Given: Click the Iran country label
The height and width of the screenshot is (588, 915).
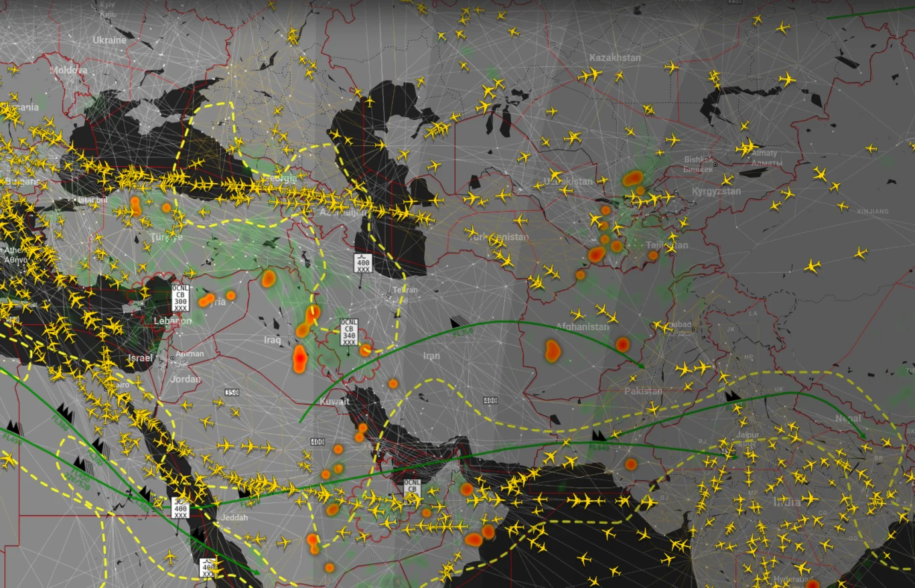Looking at the screenshot, I should coord(431,356).
